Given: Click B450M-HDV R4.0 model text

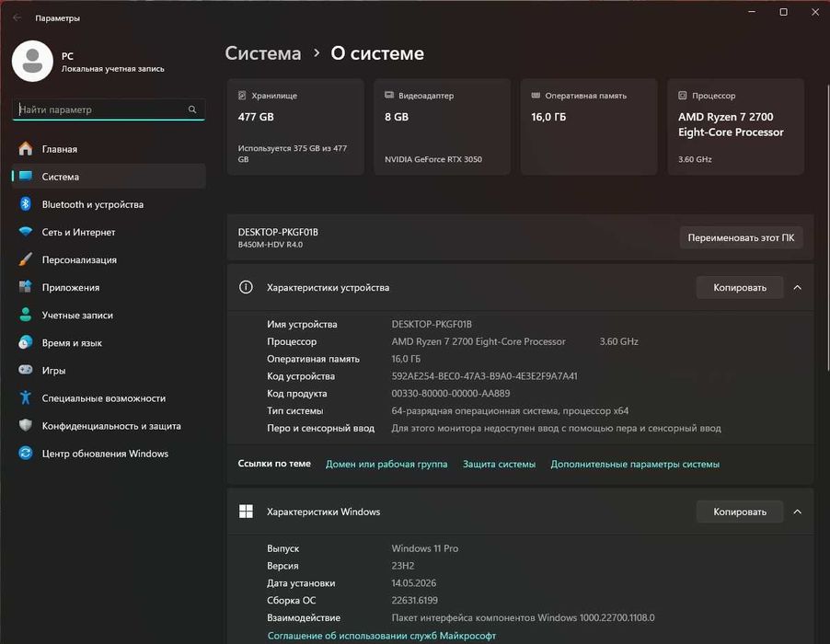Looking at the screenshot, I should 270,245.
